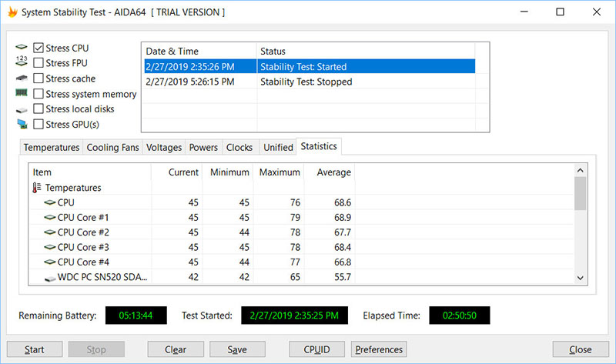616x364 pixels.
Task: Open the Voltages tab
Action: click(164, 147)
